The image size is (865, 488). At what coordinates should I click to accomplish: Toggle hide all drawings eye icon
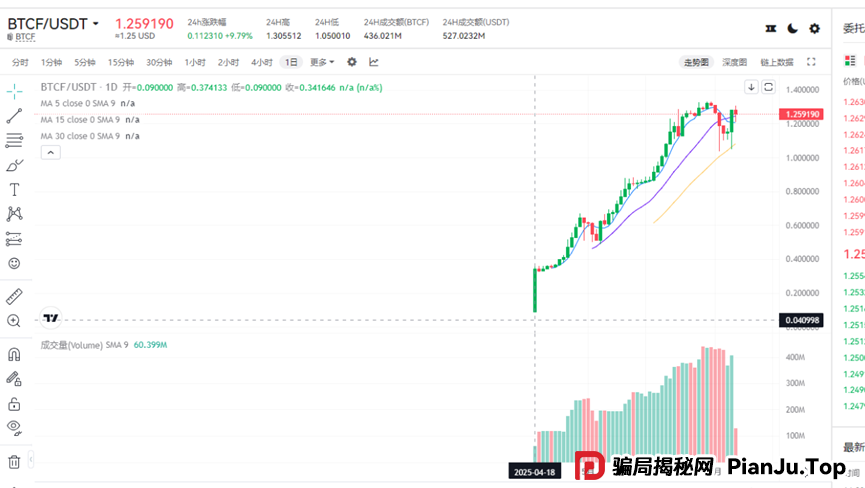[14, 428]
